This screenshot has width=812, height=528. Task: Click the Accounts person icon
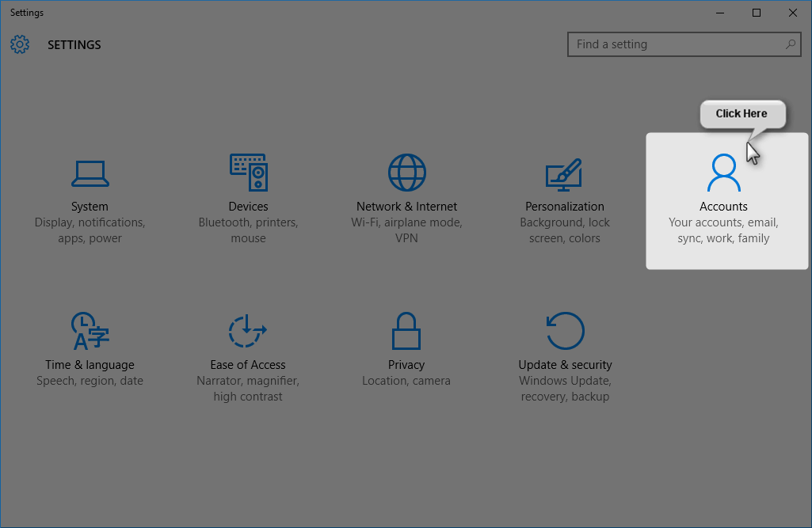click(723, 173)
